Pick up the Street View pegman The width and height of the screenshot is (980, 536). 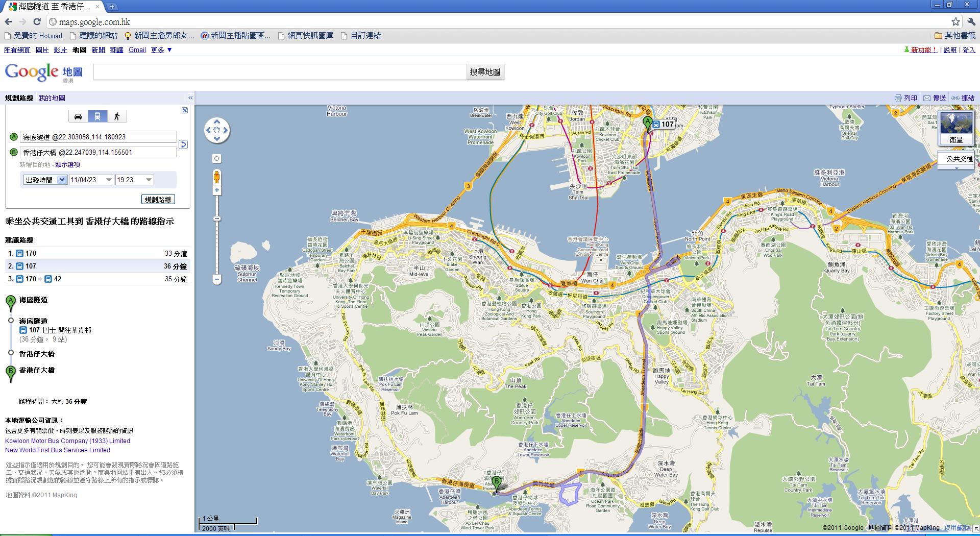click(217, 177)
